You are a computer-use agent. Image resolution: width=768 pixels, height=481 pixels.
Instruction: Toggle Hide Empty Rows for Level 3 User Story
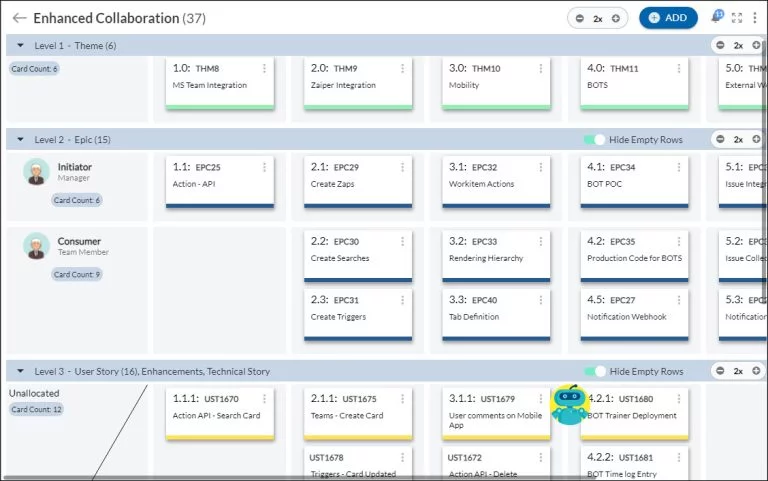coord(595,372)
